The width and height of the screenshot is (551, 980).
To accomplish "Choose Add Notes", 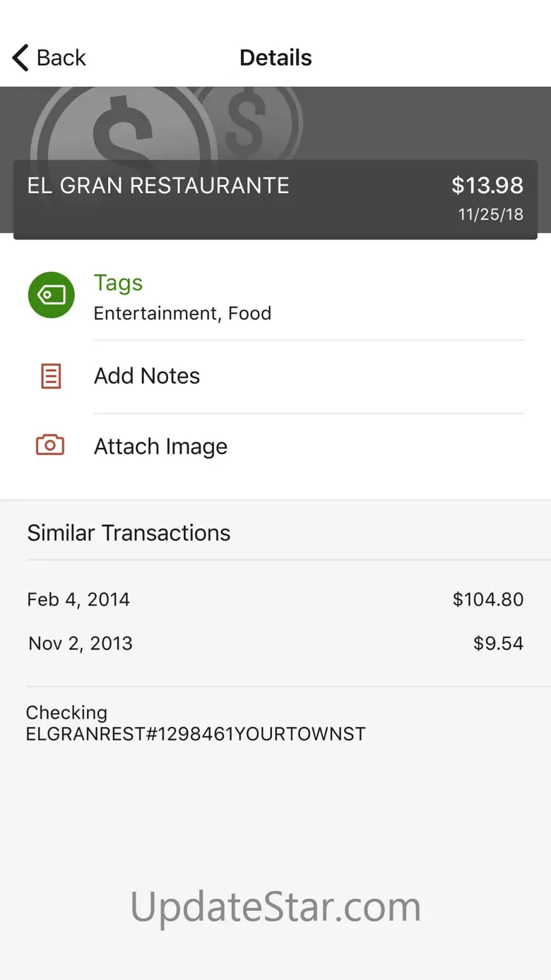I will [x=147, y=376].
